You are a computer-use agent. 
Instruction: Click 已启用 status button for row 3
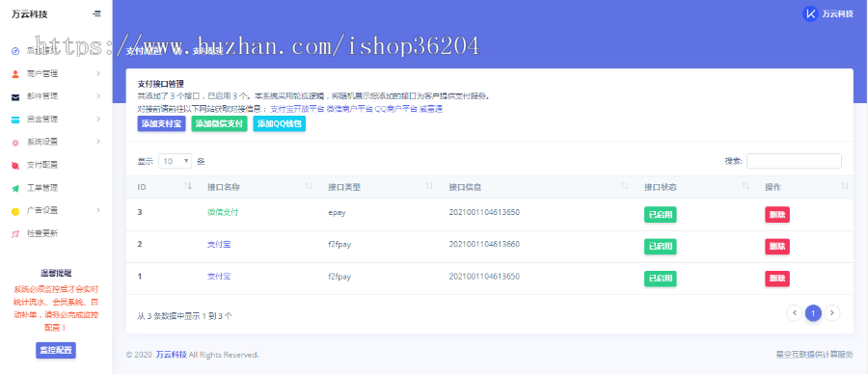pyautogui.click(x=661, y=215)
